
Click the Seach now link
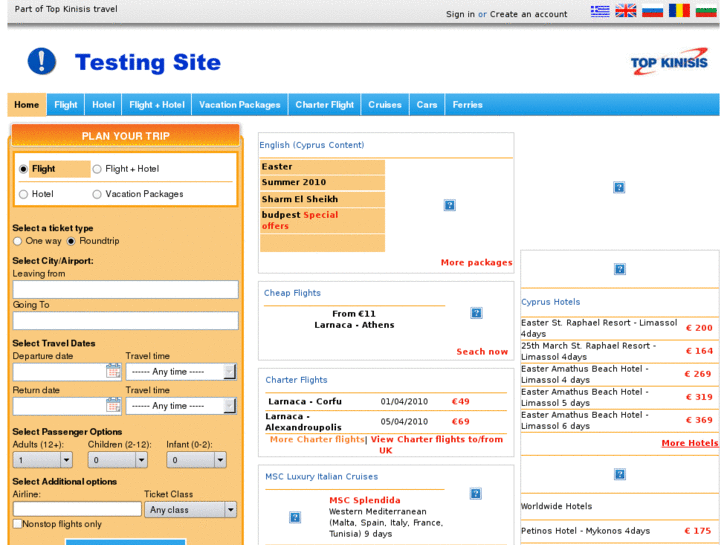pyautogui.click(x=482, y=352)
